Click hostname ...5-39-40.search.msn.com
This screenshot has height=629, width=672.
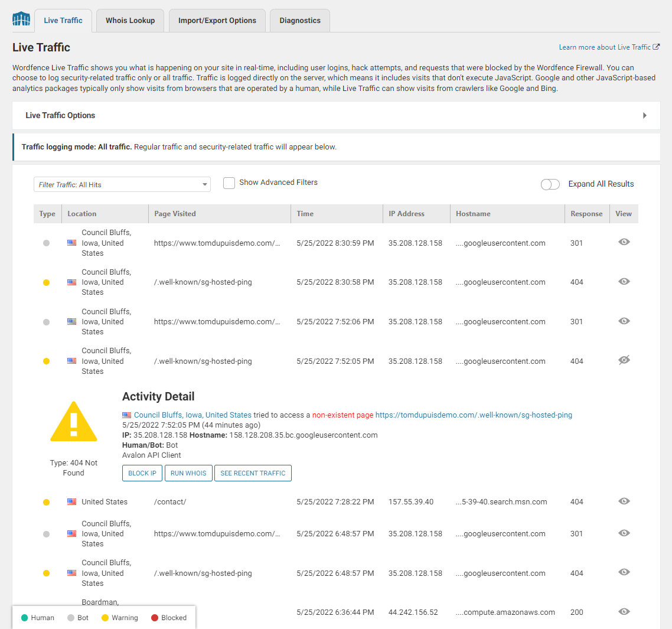click(501, 501)
